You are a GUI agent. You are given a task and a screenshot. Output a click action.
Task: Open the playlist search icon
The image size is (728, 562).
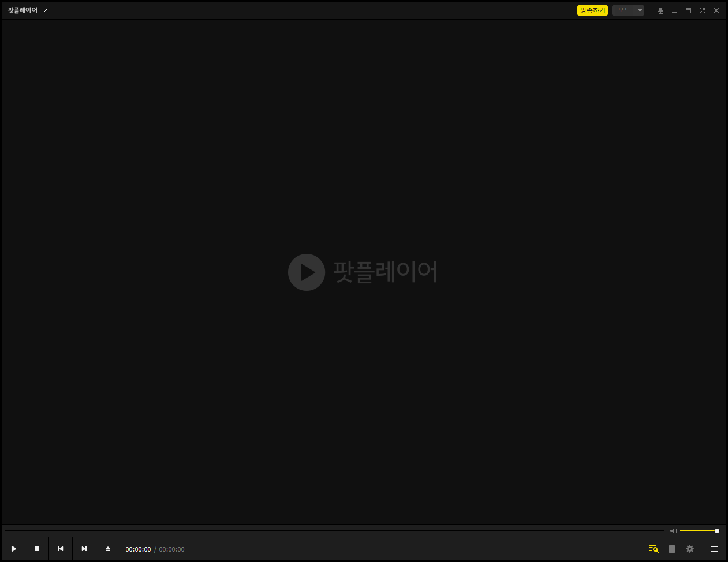[x=653, y=549]
